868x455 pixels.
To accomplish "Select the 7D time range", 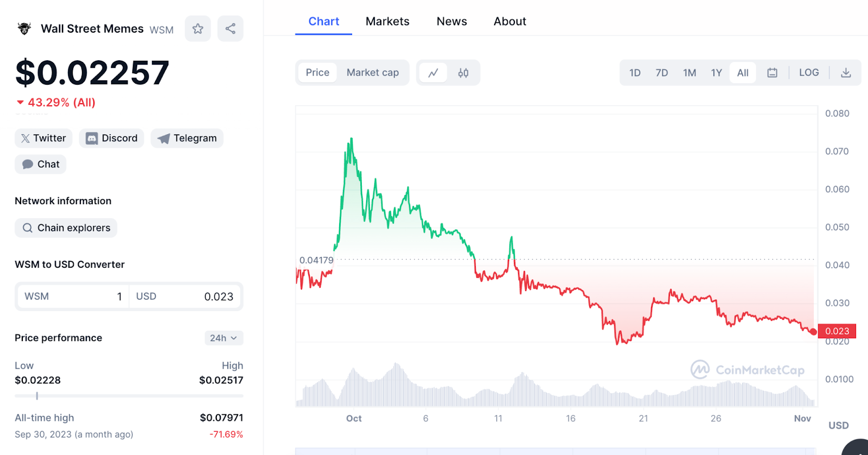I will pos(662,73).
